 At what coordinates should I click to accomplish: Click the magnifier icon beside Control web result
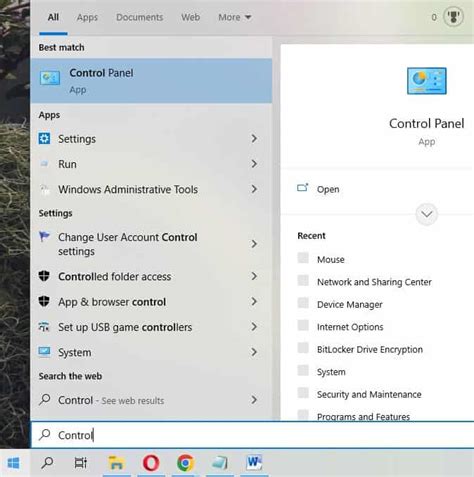[x=45, y=399]
